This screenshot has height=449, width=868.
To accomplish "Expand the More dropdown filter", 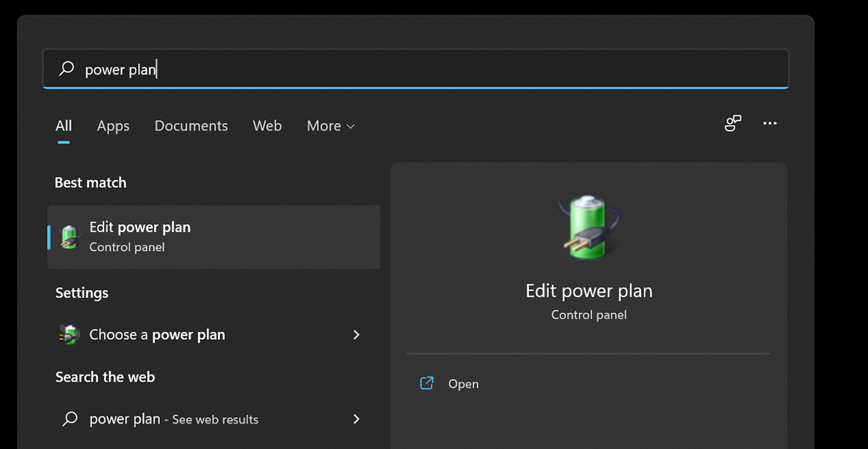I will click(x=331, y=126).
